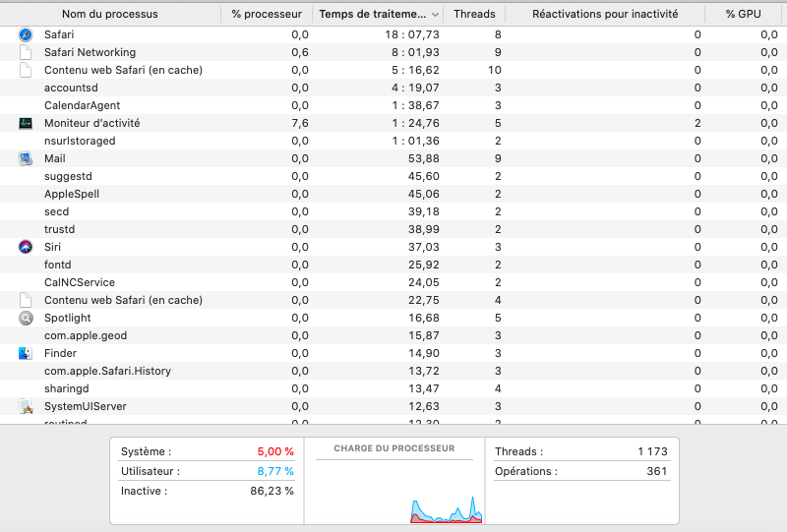Click Safari's processing time 18 : 07,73
Screen dimensions: 787x532
(412, 34)
